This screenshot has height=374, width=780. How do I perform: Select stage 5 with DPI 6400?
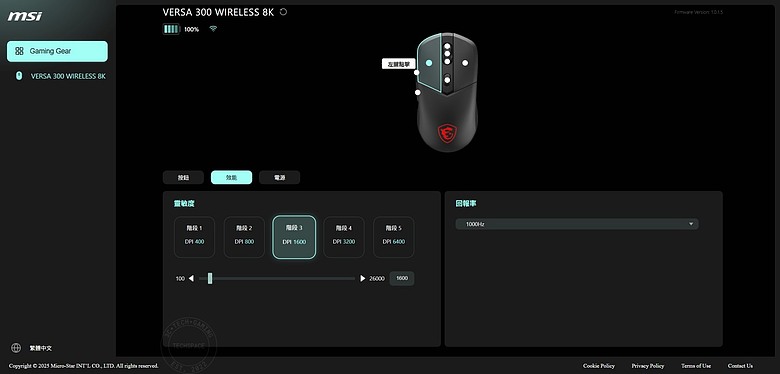coord(393,237)
